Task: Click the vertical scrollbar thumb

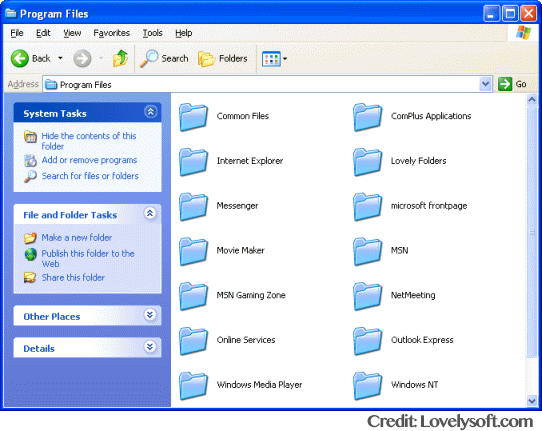Action: [532, 232]
